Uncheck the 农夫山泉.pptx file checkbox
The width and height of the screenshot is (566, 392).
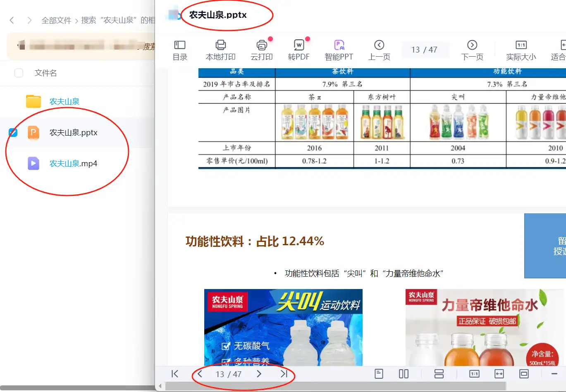pos(13,132)
